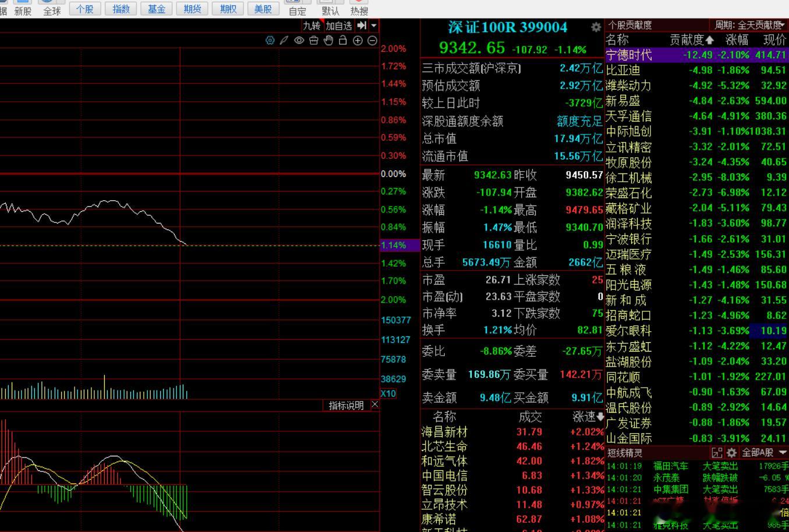This screenshot has height=532, width=789.
Task: Pop out the 短线精灵 panel icon
Action: click(717, 452)
